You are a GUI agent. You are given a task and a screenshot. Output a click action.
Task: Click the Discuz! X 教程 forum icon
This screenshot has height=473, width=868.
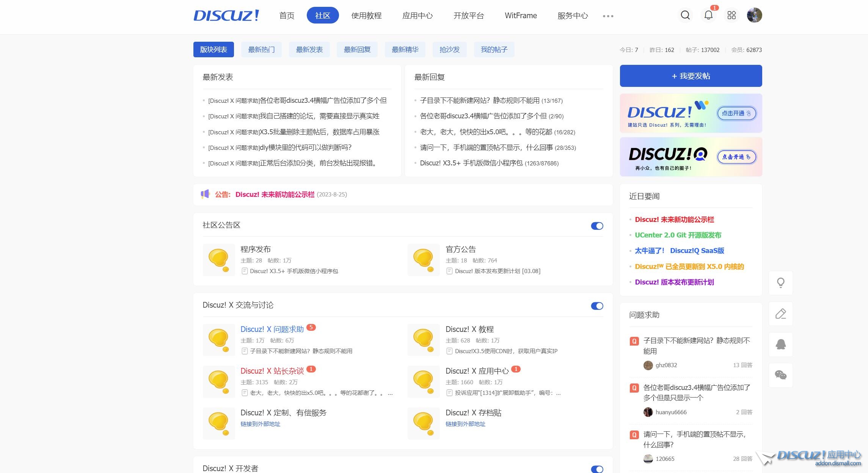(424, 340)
